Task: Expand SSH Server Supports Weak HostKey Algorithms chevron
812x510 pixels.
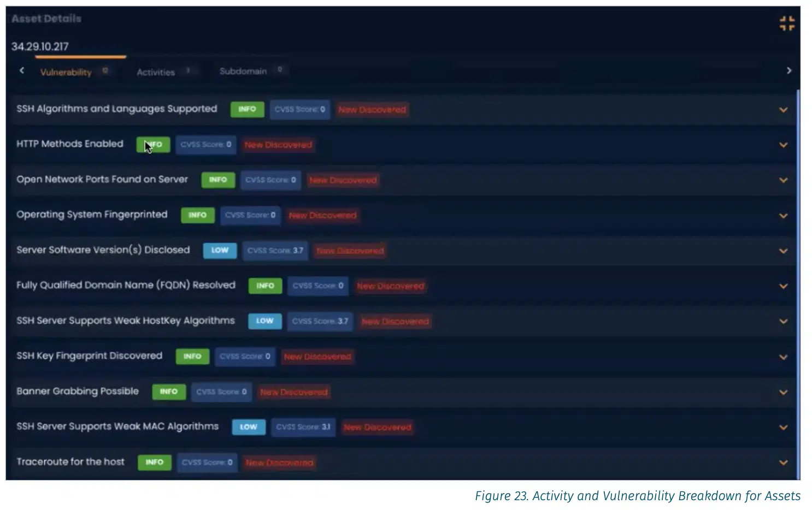Action: pyautogui.click(x=783, y=322)
